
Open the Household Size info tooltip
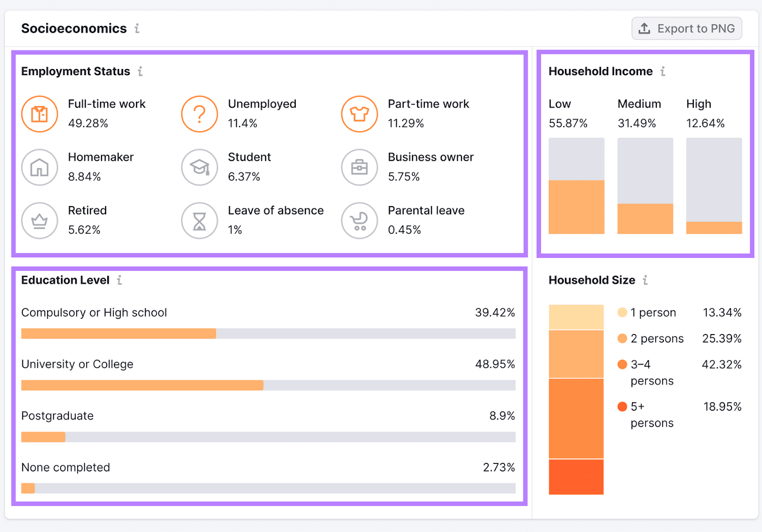(x=646, y=280)
